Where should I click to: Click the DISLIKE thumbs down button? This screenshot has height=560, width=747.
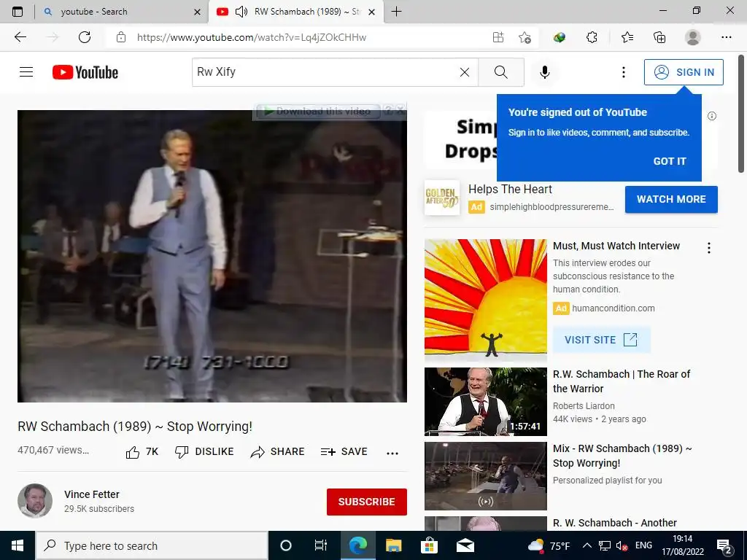(204, 452)
